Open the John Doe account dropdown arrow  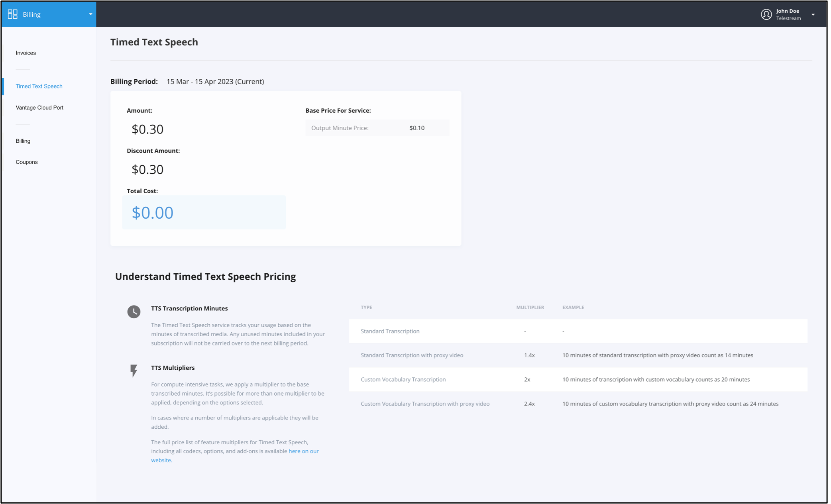click(813, 15)
